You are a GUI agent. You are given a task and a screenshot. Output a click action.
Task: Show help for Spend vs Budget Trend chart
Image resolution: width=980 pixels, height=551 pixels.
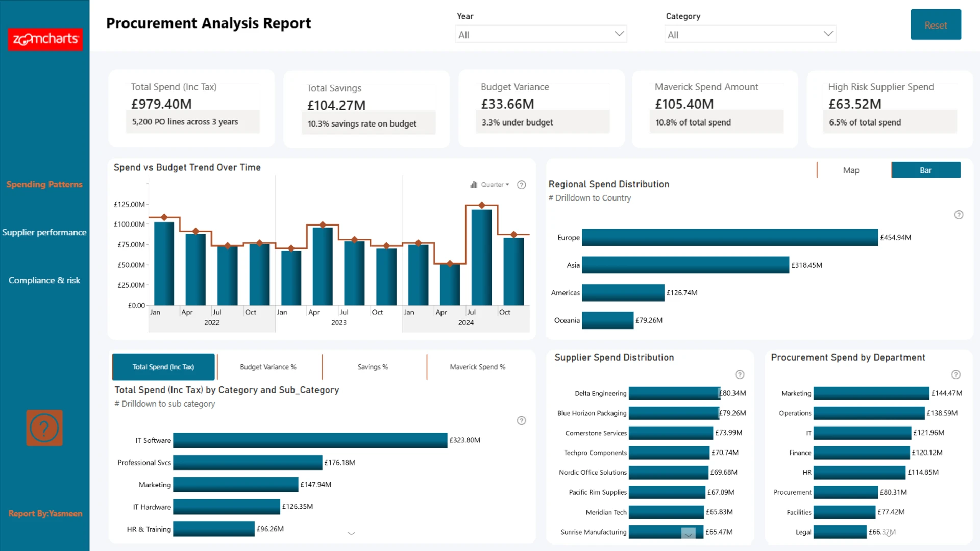[x=521, y=185]
